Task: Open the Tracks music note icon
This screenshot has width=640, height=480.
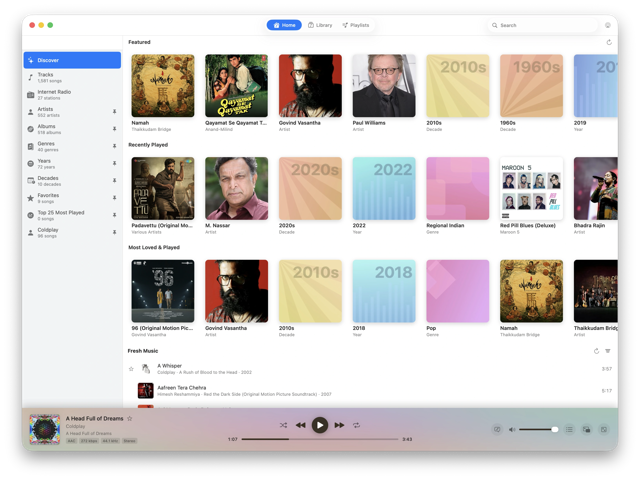Action: pos(31,78)
